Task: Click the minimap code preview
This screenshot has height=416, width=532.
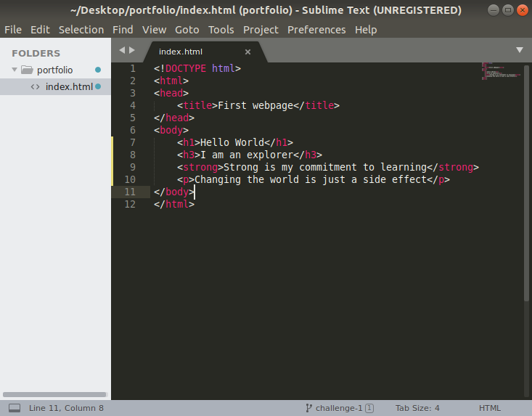Action: pos(501,71)
